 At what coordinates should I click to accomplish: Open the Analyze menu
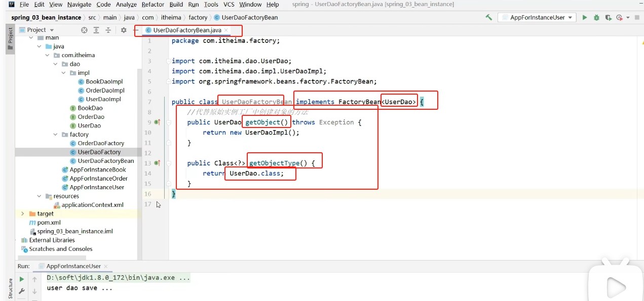point(127,5)
